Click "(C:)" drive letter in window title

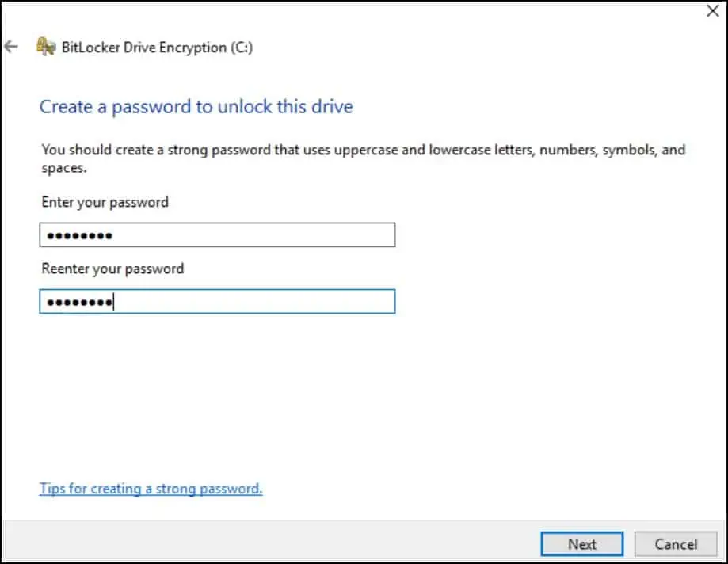coord(241,48)
